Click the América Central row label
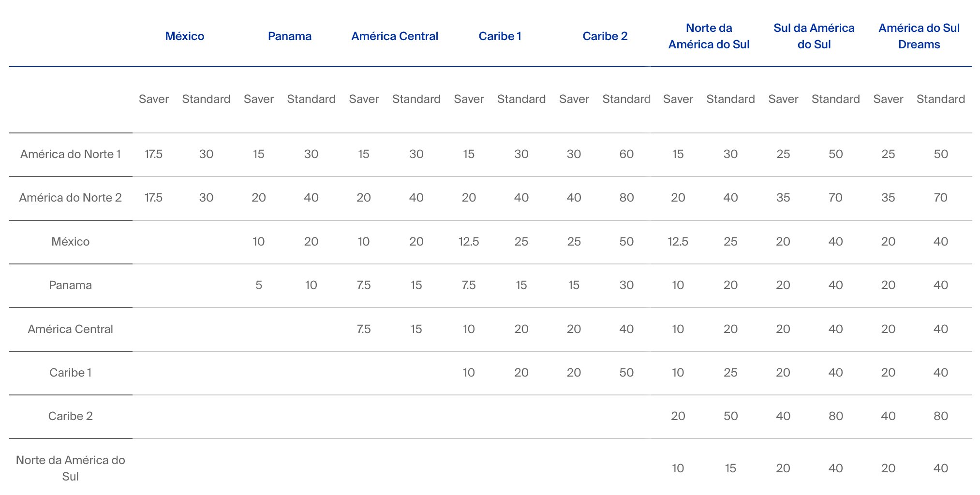The width and height of the screenshot is (980, 495). (x=71, y=329)
